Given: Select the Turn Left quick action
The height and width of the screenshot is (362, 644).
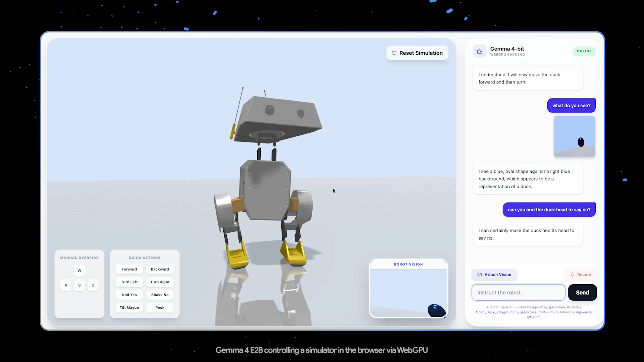Looking at the screenshot, I should (129, 282).
